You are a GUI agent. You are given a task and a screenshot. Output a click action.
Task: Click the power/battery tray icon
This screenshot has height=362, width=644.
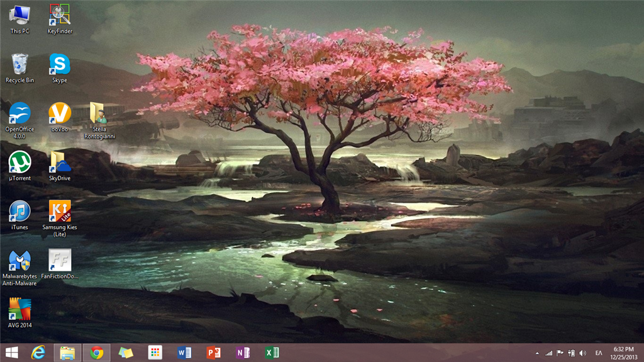[x=571, y=353]
